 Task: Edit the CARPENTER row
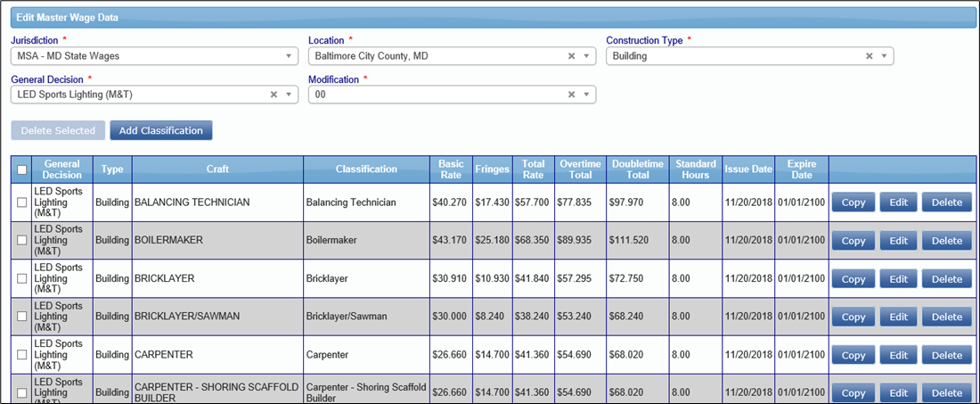point(898,355)
